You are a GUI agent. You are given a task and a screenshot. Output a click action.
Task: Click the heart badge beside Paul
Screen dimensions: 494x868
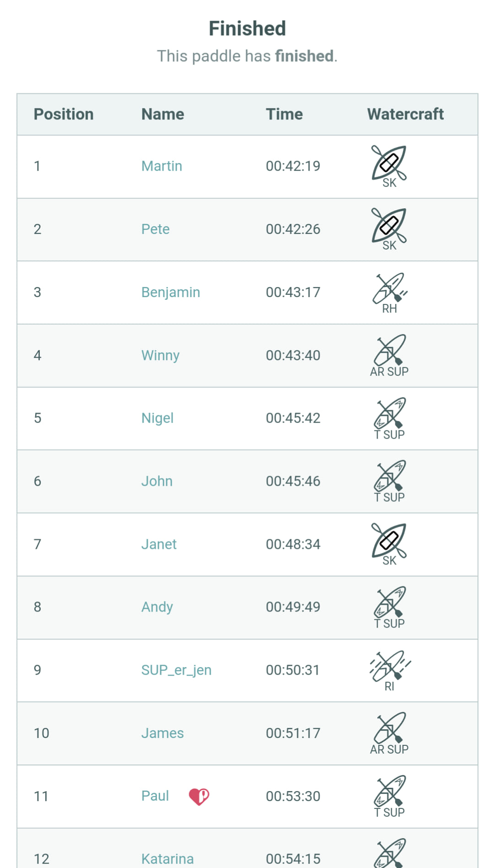(199, 797)
